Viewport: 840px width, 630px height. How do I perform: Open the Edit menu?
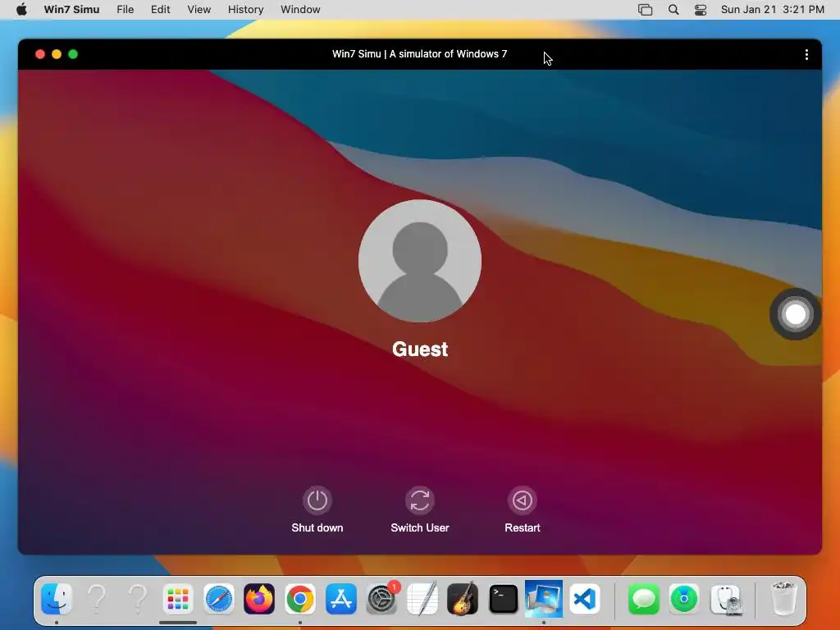coord(160,10)
